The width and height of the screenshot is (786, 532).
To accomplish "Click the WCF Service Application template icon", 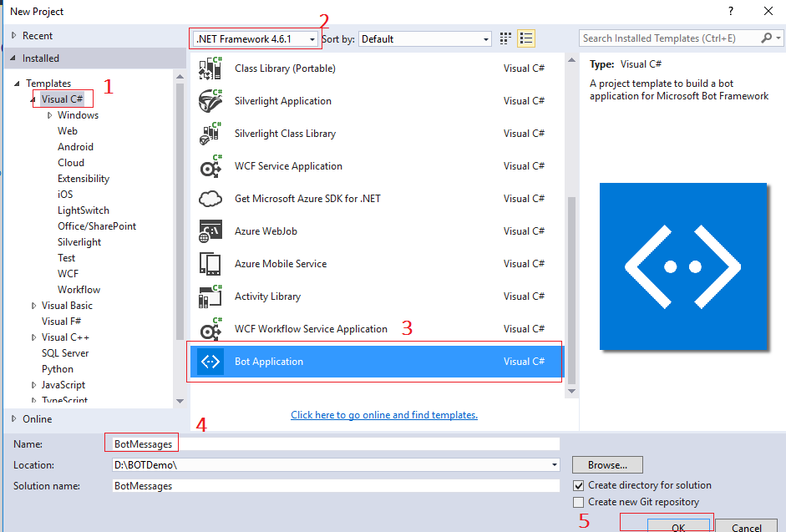I will tap(210, 166).
